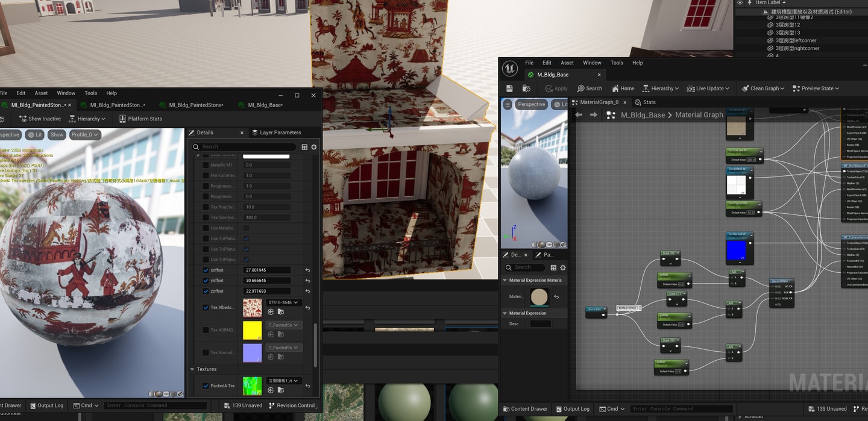Reset Material Expression Material to default
The width and height of the screenshot is (868, 421).
556,297
